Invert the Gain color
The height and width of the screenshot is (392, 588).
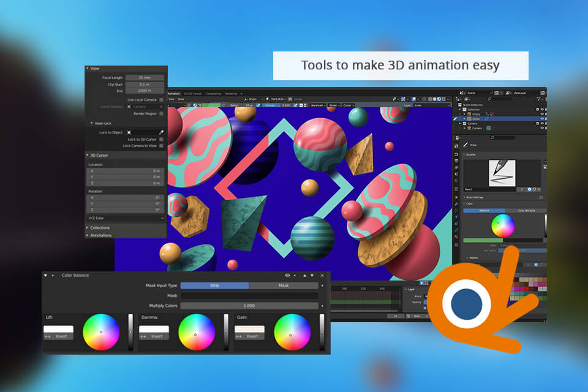[250, 336]
